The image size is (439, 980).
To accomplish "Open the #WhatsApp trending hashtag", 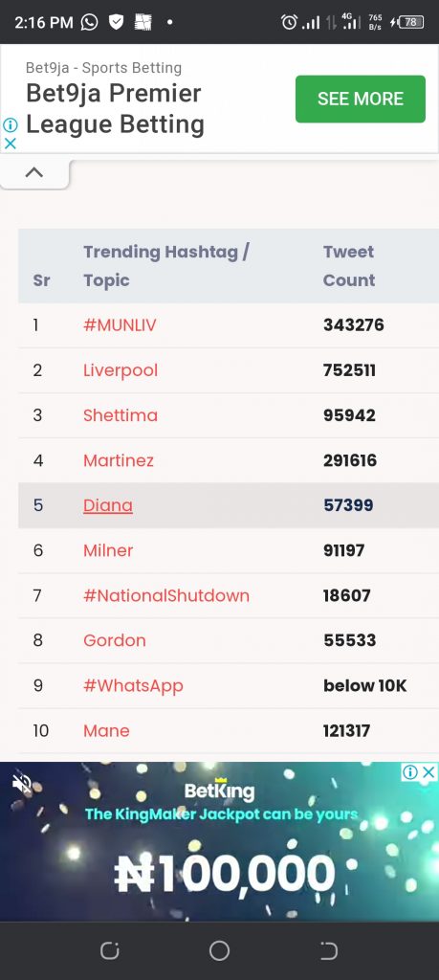I will (133, 686).
